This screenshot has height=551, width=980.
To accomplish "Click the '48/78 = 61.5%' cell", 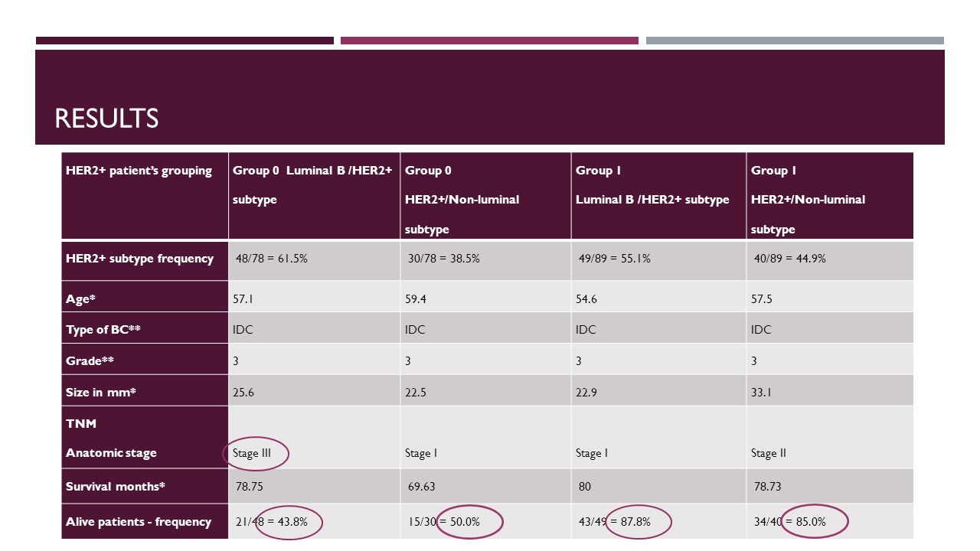I will click(314, 260).
